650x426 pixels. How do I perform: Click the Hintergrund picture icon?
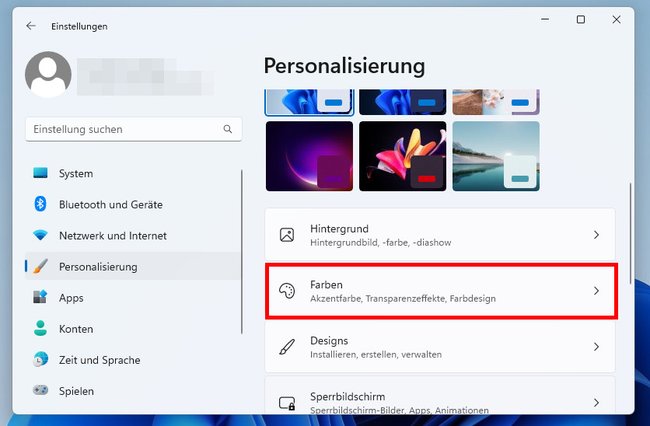pos(287,235)
